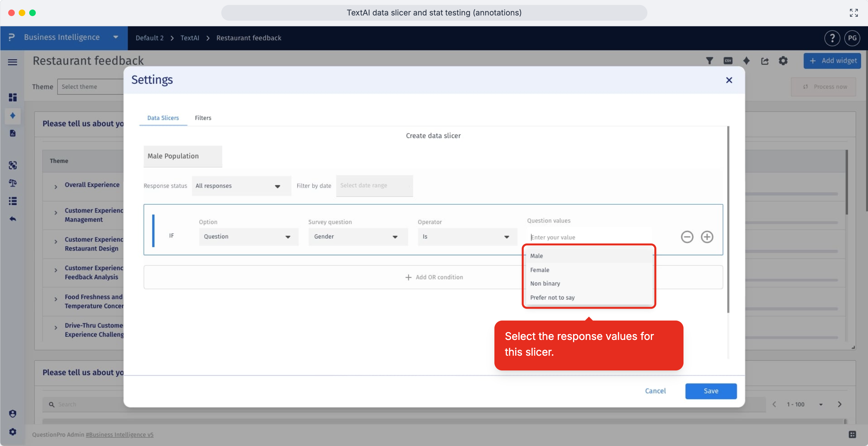
Task: Open the Response status dropdown
Action: point(241,186)
